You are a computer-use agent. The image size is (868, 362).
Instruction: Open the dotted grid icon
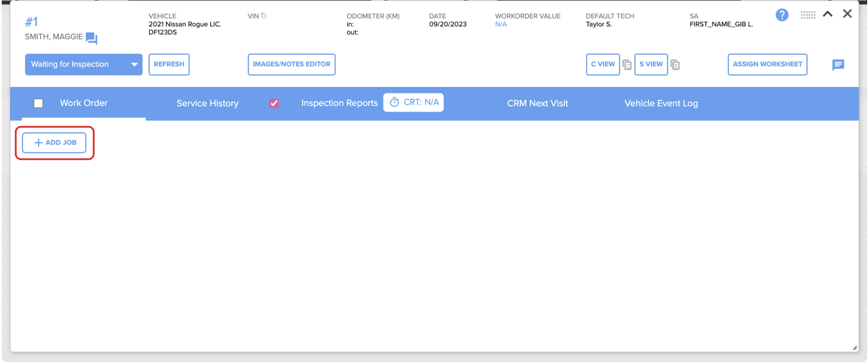(x=808, y=15)
